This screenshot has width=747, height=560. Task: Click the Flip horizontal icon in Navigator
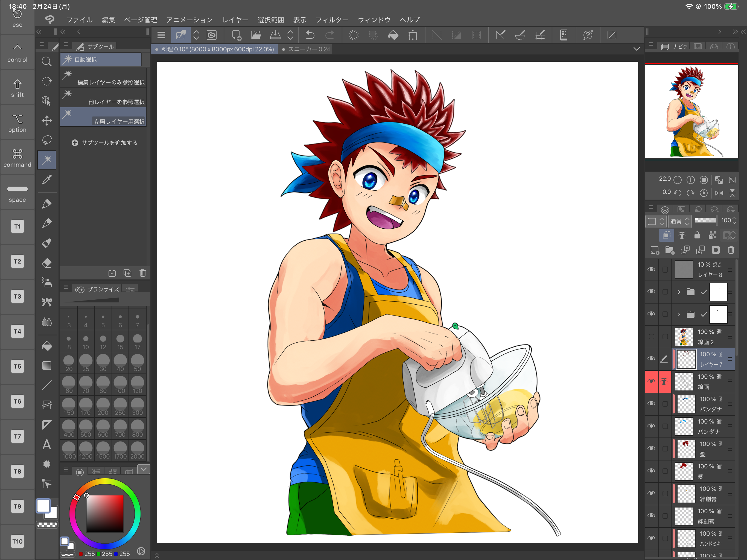[719, 193]
